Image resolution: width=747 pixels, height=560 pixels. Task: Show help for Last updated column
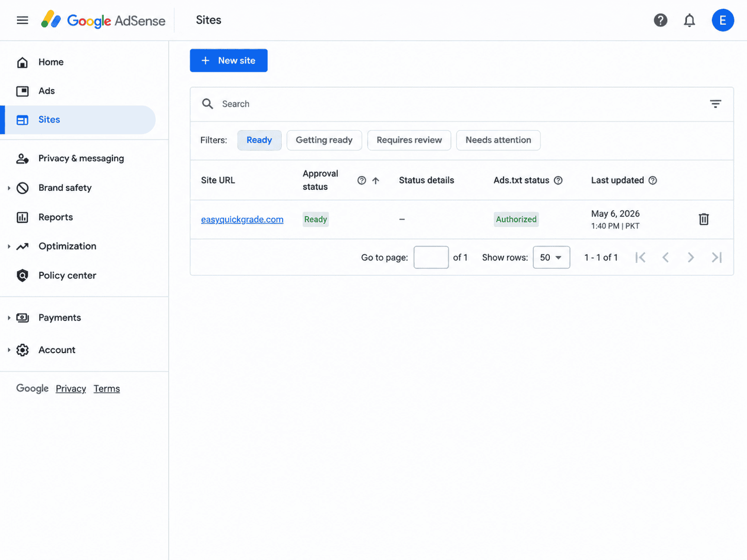pos(653,180)
